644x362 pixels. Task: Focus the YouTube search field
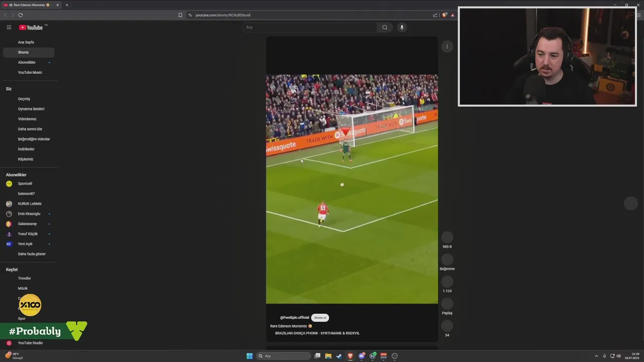coord(310,27)
